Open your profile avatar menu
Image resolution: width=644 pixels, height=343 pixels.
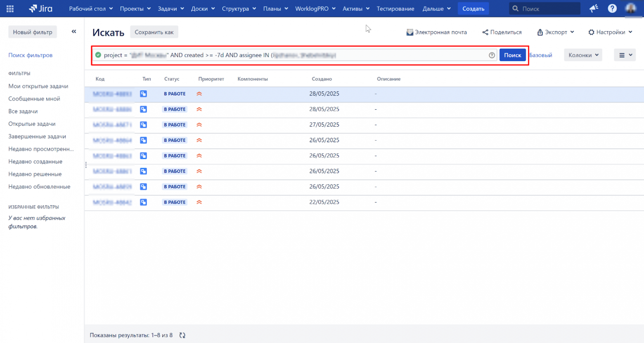(x=632, y=9)
